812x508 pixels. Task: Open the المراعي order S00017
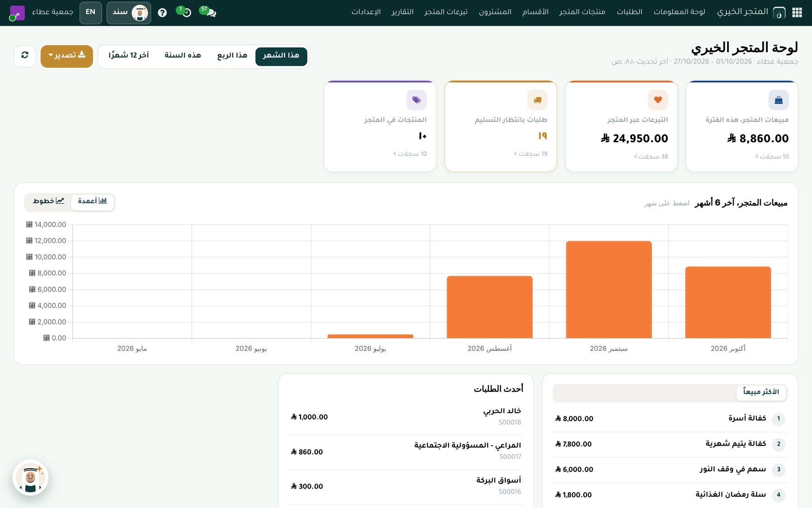point(406,452)
